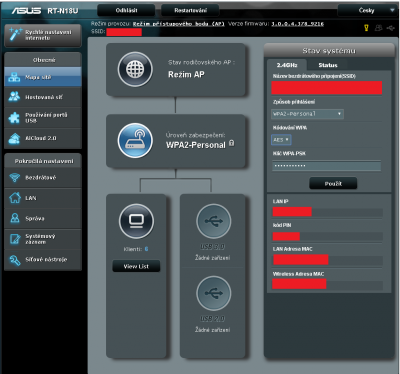The width and height of the screenshot is (400, 374).
Task: Switch to the Status tab
Action: [x=328, y=65]
